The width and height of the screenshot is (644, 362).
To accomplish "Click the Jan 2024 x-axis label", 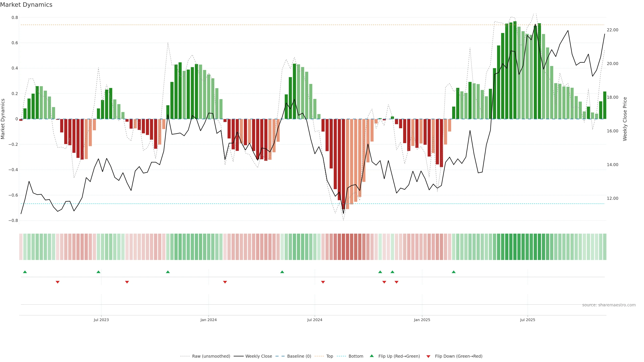I will [x=208, y=320].
